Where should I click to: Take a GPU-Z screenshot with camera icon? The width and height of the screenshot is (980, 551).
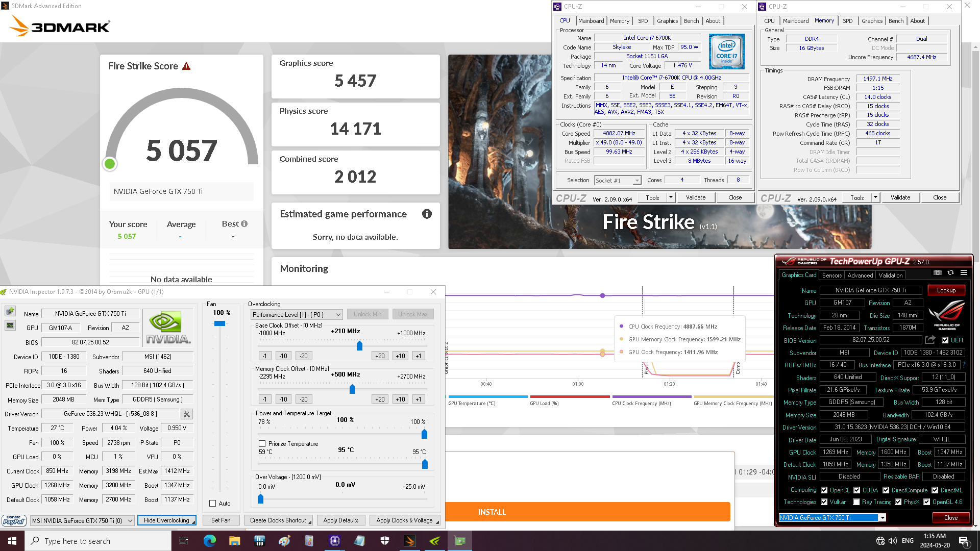[937, 273]
